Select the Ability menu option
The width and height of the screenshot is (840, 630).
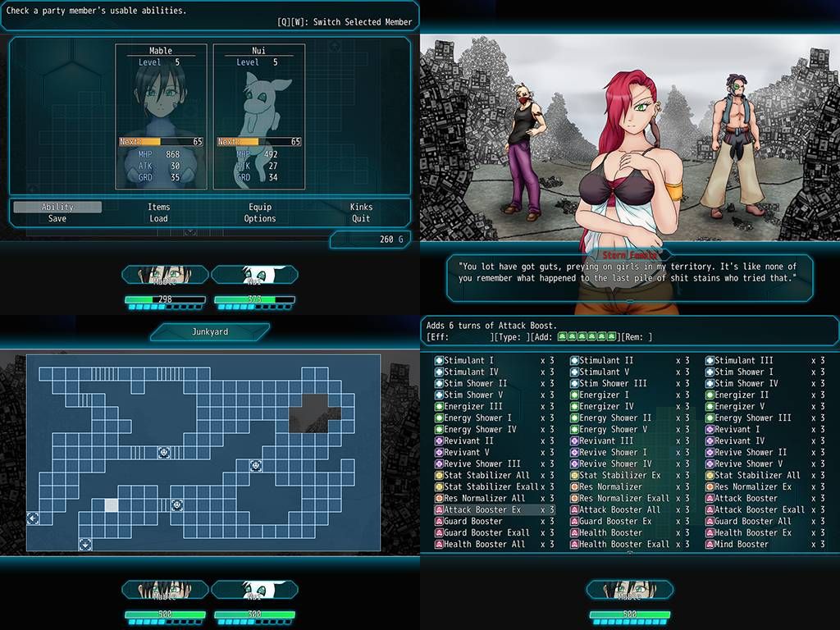click(57, 207)
